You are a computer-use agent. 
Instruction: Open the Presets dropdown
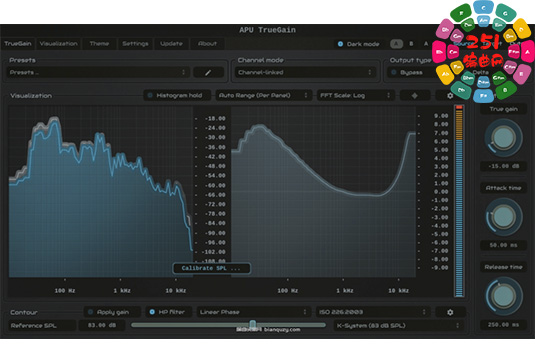tap(98, 72)
